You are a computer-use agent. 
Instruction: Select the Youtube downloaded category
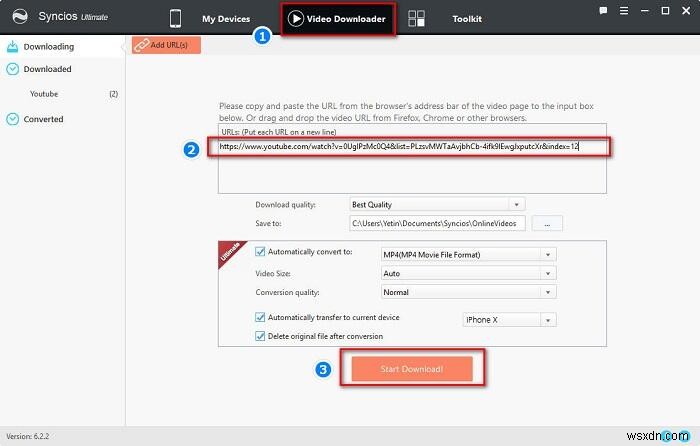[x=44, y=94]
